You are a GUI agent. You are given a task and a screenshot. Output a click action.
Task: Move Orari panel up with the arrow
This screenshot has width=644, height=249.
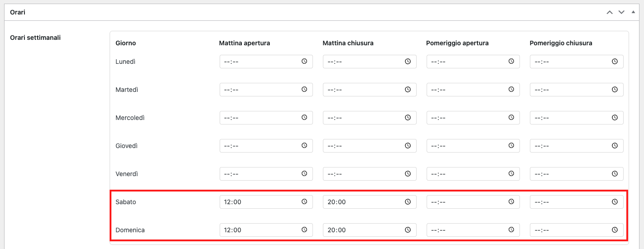point(610,12)
